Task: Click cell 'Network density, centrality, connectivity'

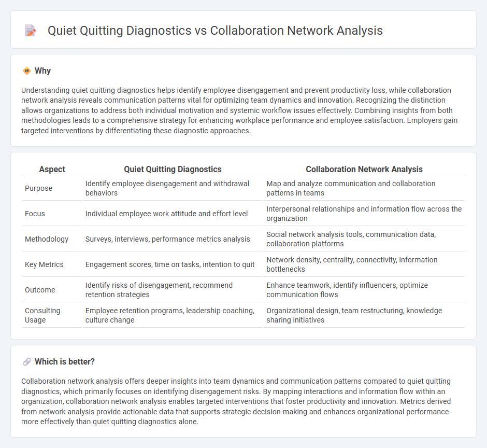Action: 364,264
